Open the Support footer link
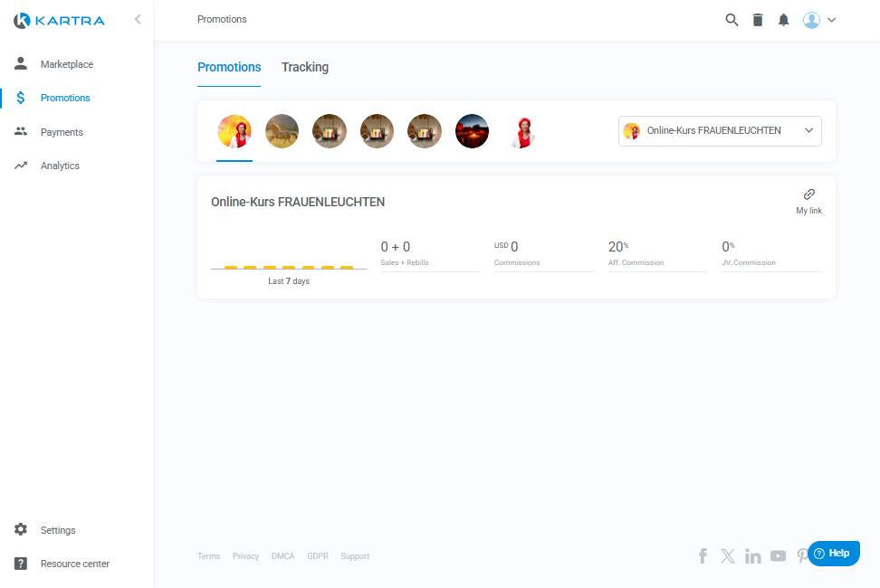This screenshot has height=588, width=880. click(355, 556)
